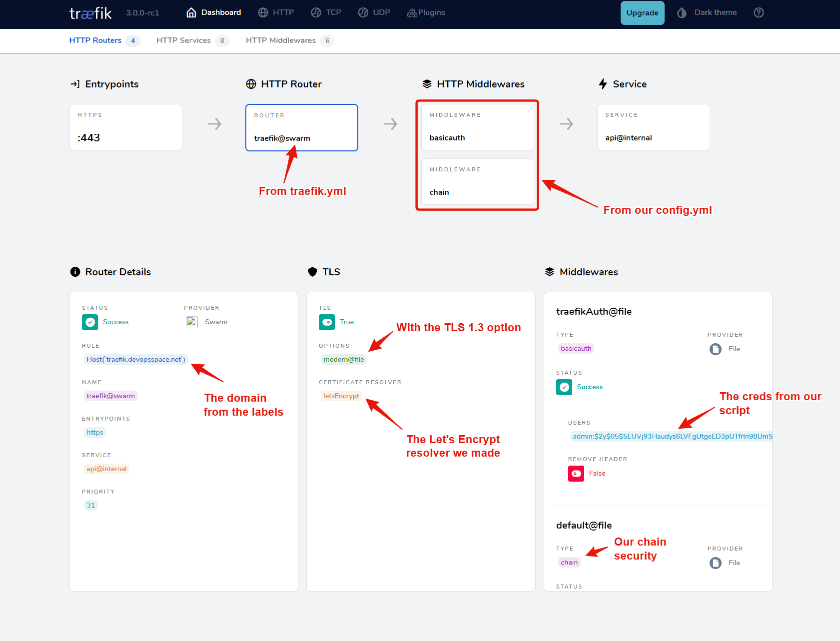Open the TCP menu item
Image resolution: width=840 pixels, height=641 pixels.
pos(326,12)
